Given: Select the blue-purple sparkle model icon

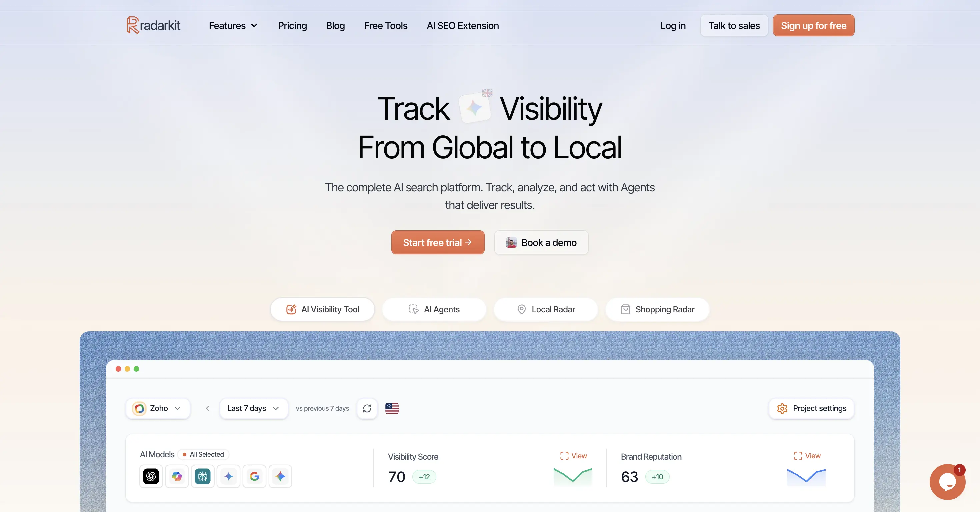Looking at the screenshot, I should point(229,476).
